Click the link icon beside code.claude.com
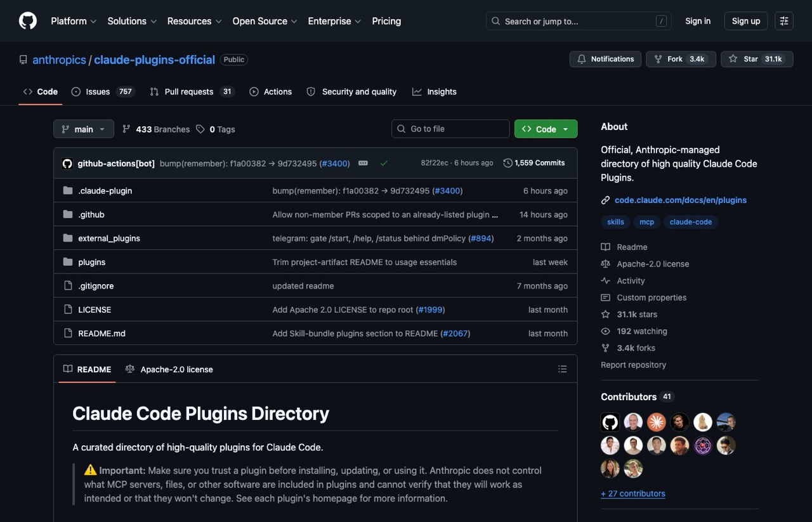Screen dimensions: 812x522 click(x=605, y=200)
